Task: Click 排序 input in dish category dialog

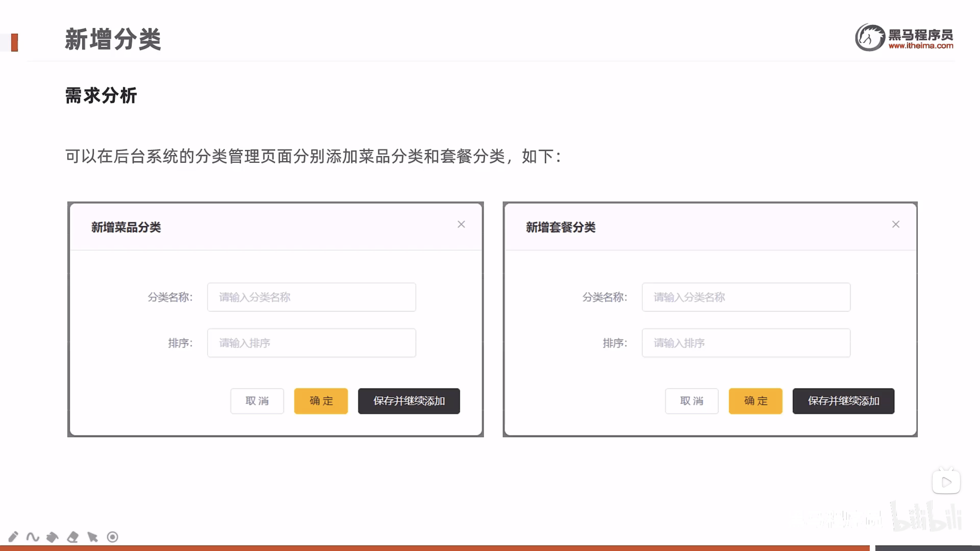Action: [x=311, y=343]
